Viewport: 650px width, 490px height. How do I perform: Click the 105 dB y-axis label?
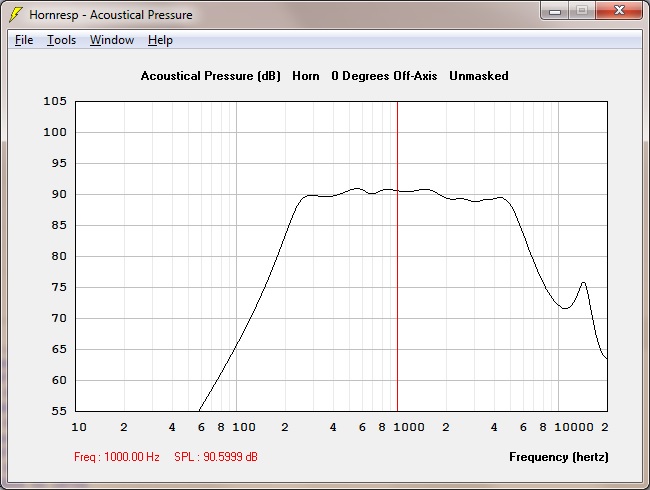pyautogui.click(x=55, y=101)
